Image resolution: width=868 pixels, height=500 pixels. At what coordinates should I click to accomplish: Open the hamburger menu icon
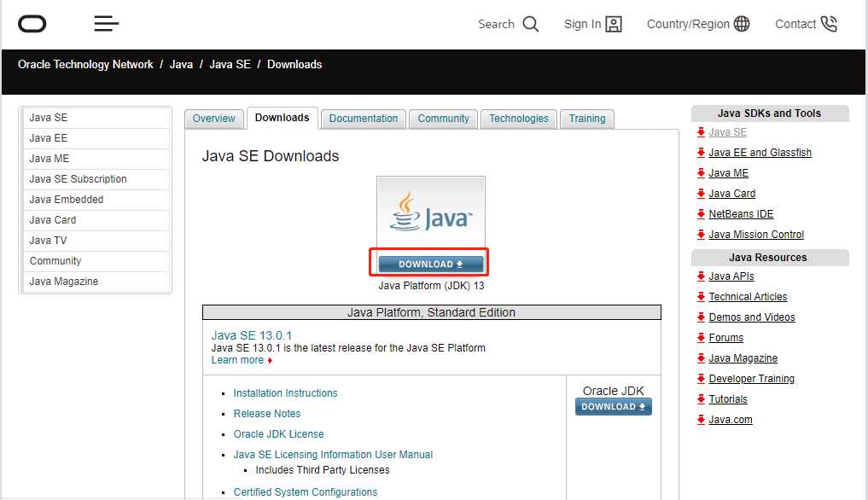[107, 24]
